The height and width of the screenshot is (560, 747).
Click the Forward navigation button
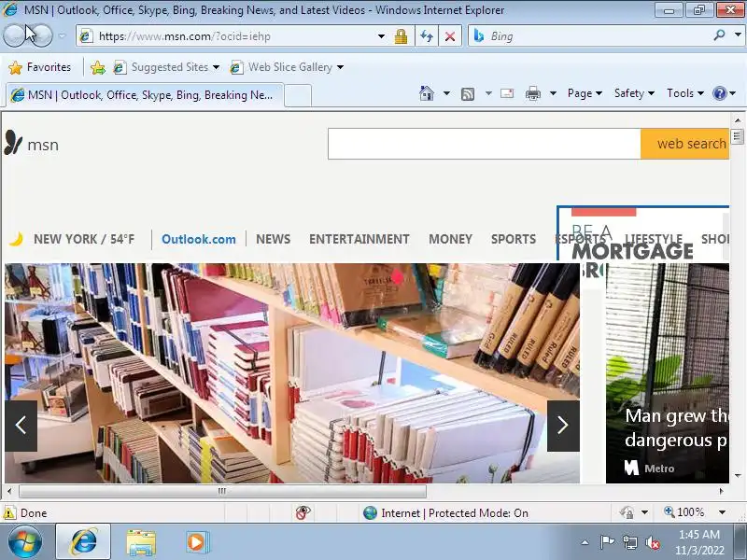[42, 35]
